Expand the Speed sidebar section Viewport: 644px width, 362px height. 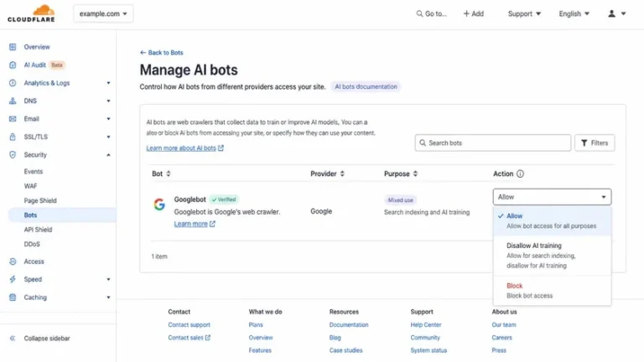pos(108,279)
